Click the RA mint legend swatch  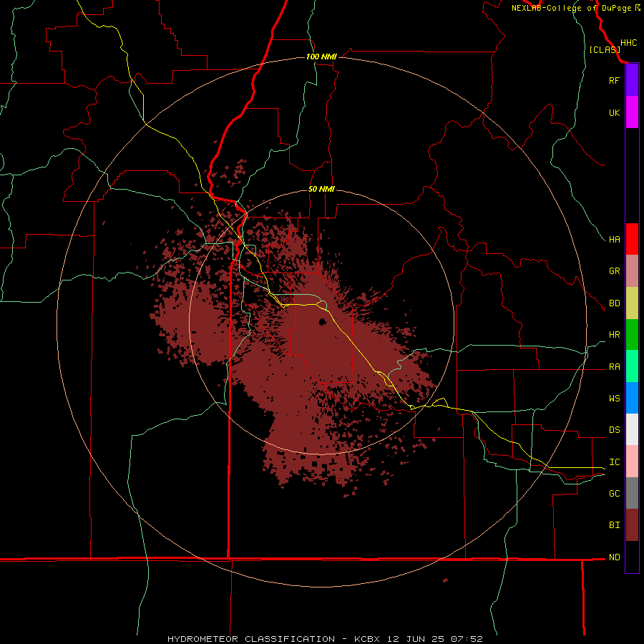pos(632,366)
